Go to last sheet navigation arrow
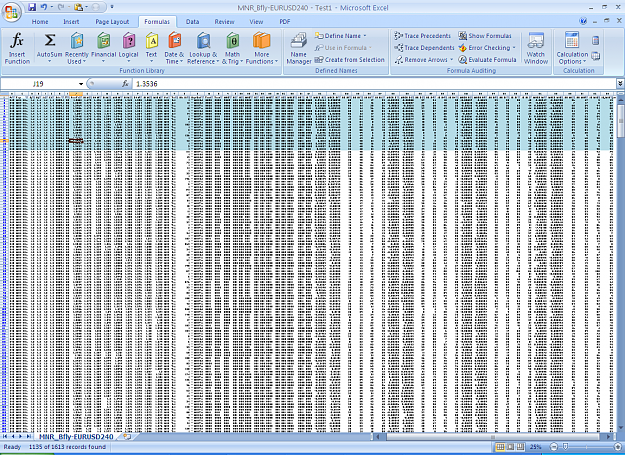The image size is (625, 455). (x=29, y=437)
